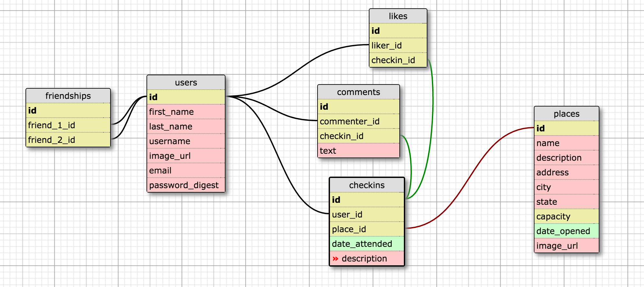Click checkin_id in the comments table
This screenshot has height=287, width=644.
(359, 136)
